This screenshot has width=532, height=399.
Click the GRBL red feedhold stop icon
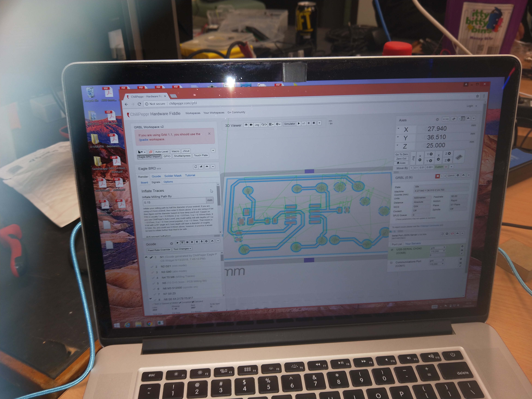coord(437,176)
